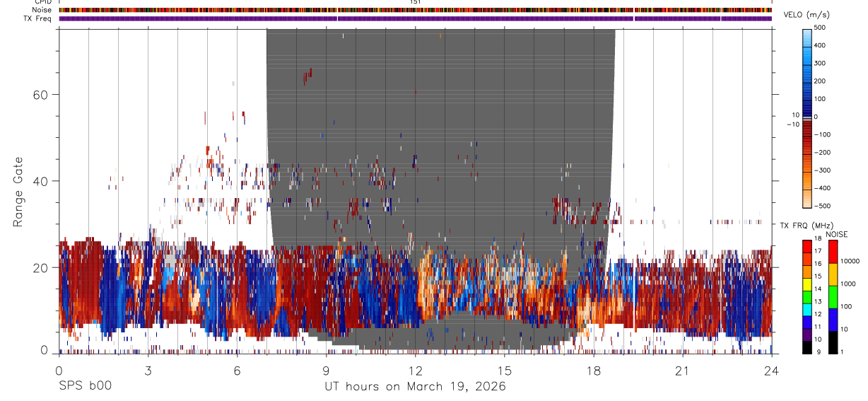Click the red segment of the NOISE colorbar
Screen dimensions: 868x401
click(x=833, y=251)
